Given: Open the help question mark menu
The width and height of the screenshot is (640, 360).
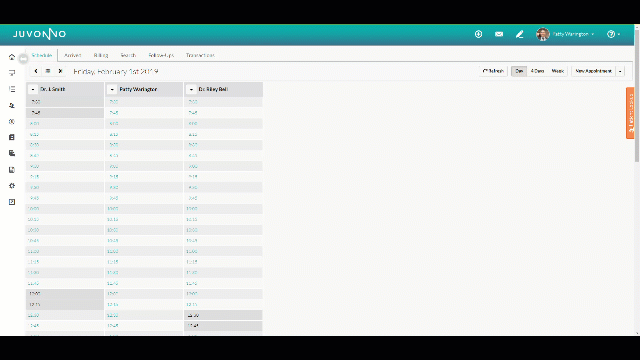Looking at the screenshot, I should point(613,34).
